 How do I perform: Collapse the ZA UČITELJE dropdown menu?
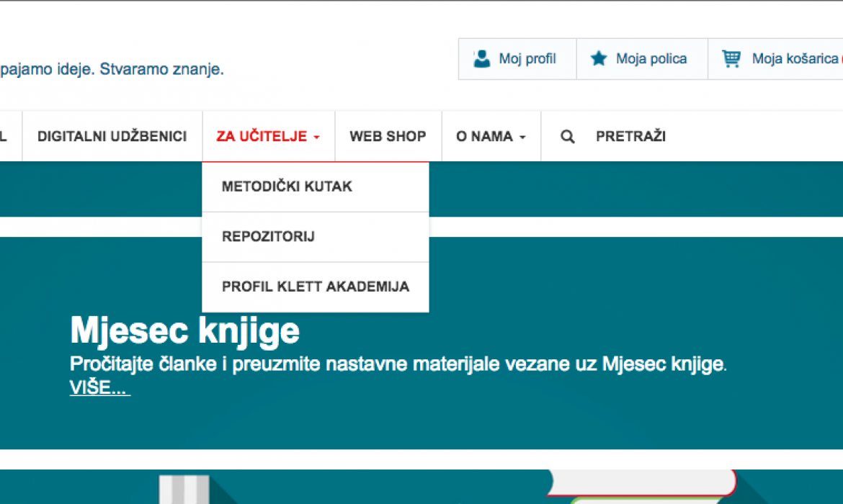pyautogui.click(x=262, y=136)
